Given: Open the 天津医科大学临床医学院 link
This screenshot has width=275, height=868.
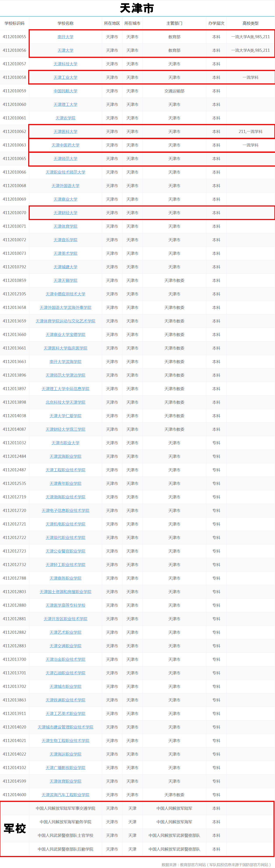Looking at the screenshot, I should point(65,348).
